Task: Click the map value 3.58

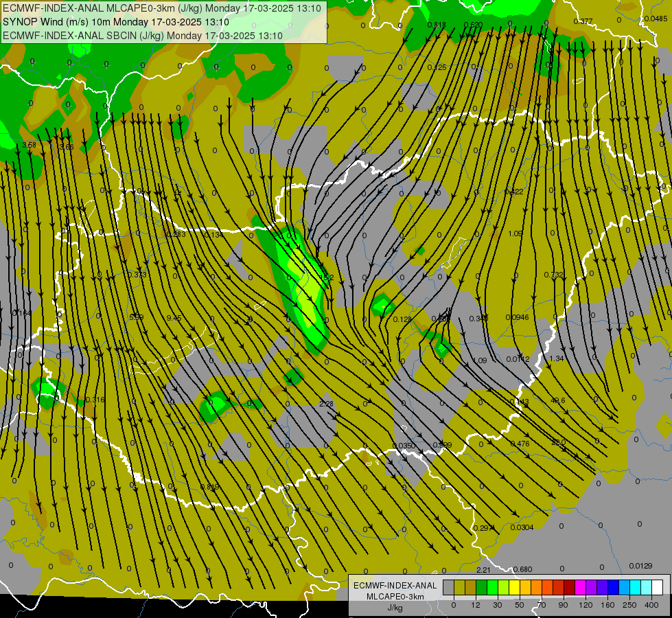Action: coord(29,146)
